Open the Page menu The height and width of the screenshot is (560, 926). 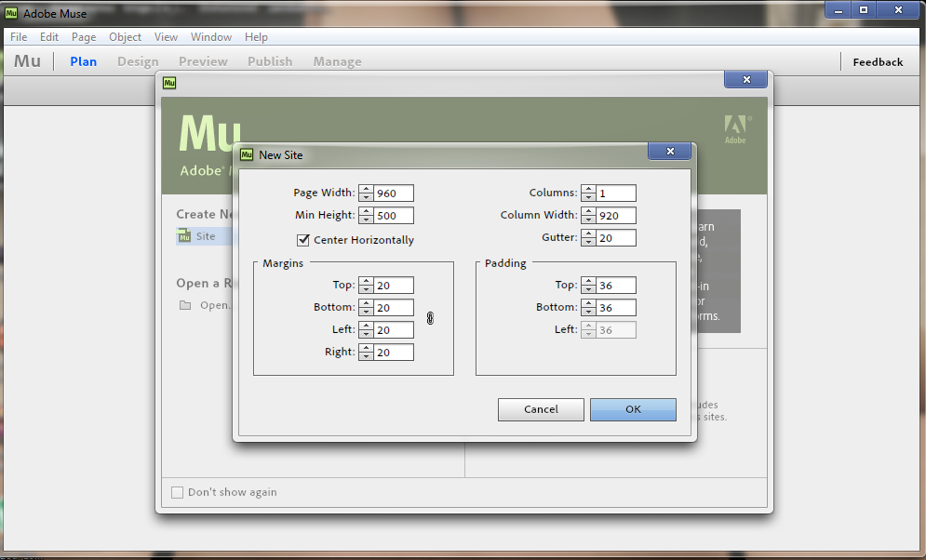(84, 36)
